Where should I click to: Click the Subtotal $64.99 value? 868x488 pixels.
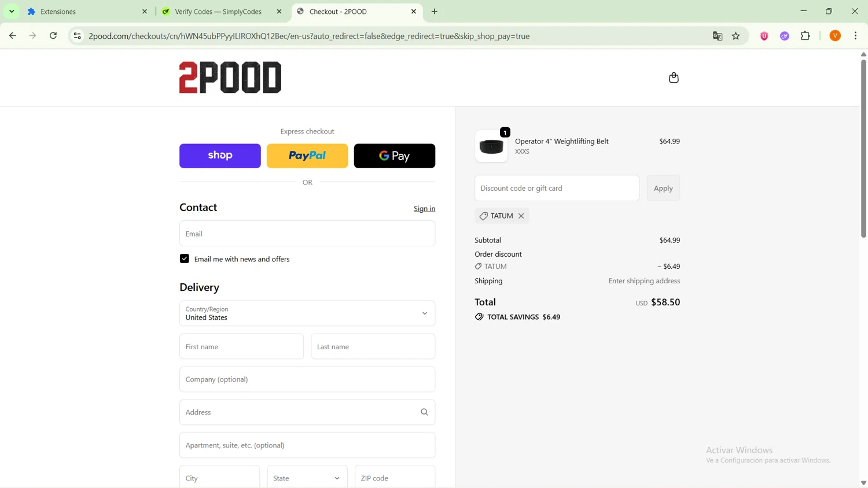click(x=670, y=240)
